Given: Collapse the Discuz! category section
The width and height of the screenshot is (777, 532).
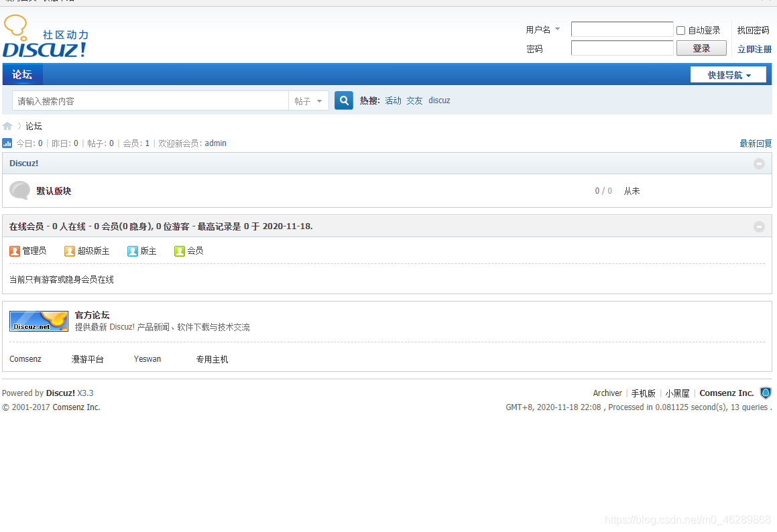Looking at the screenshot, I should click(x=759, y=163).
